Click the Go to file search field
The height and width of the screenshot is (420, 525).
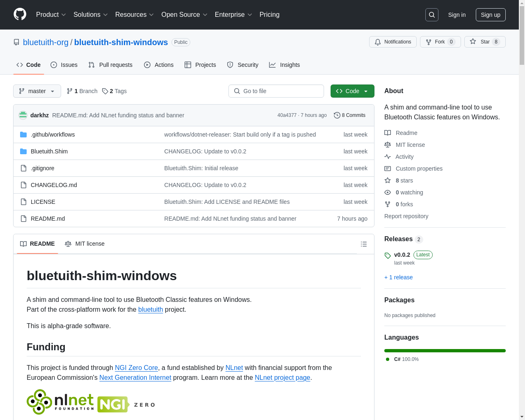(276, 91)
